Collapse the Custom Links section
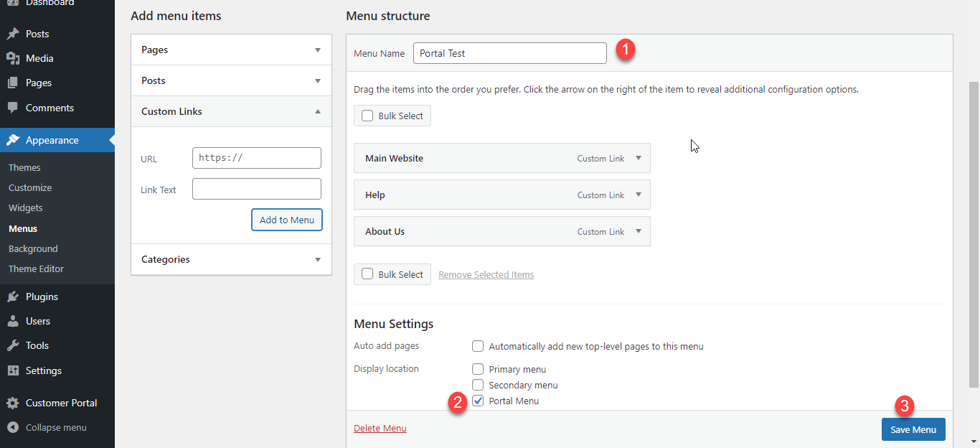This screenshot has width=980, height=448. pos(318,111)
